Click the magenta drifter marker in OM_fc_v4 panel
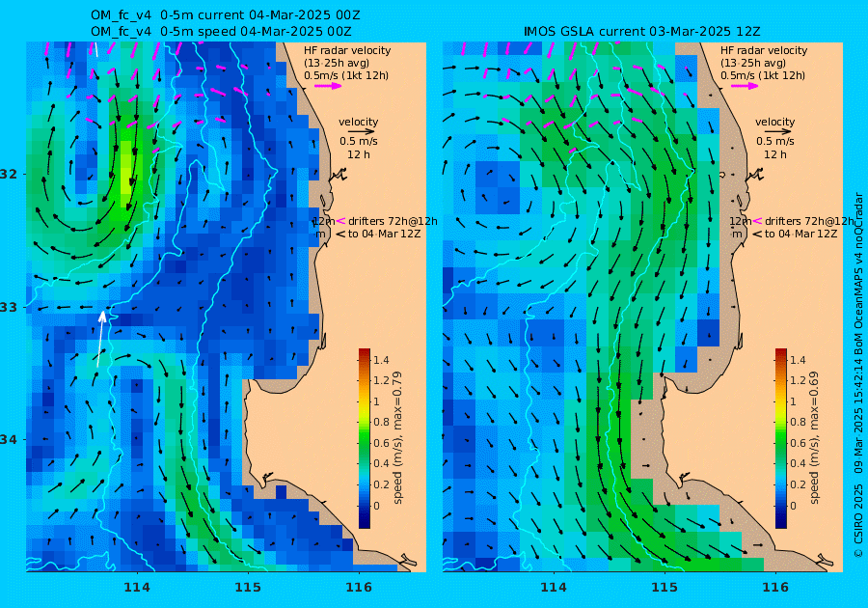 341,221
